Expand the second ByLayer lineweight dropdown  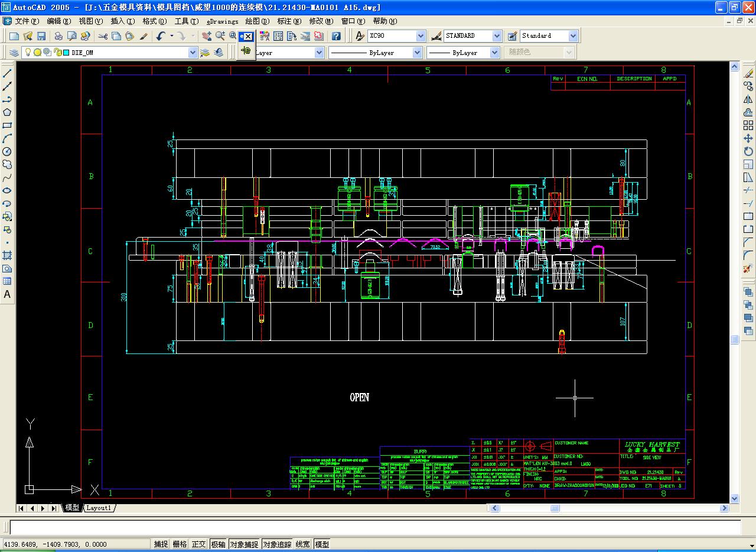pos(494,53)
